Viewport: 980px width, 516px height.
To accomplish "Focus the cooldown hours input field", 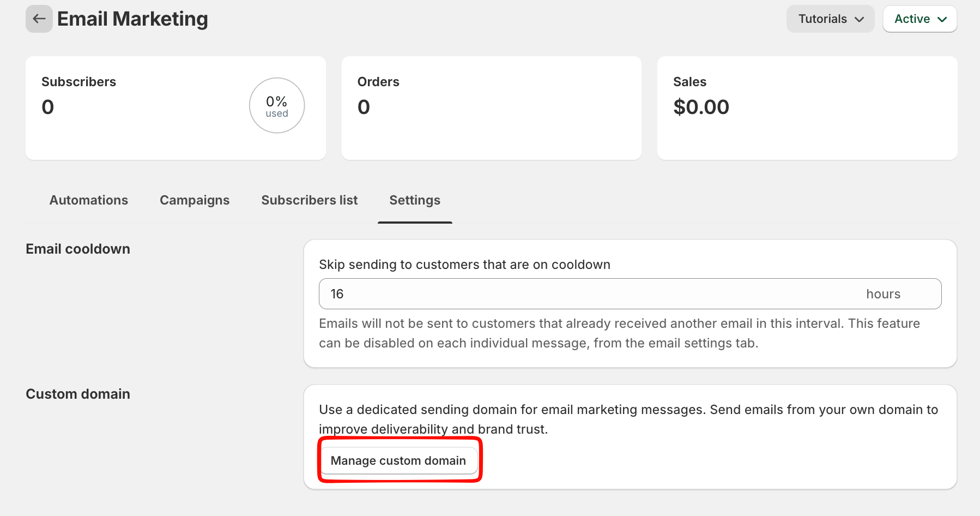I will pyautogui.click(x=589, y=294).
